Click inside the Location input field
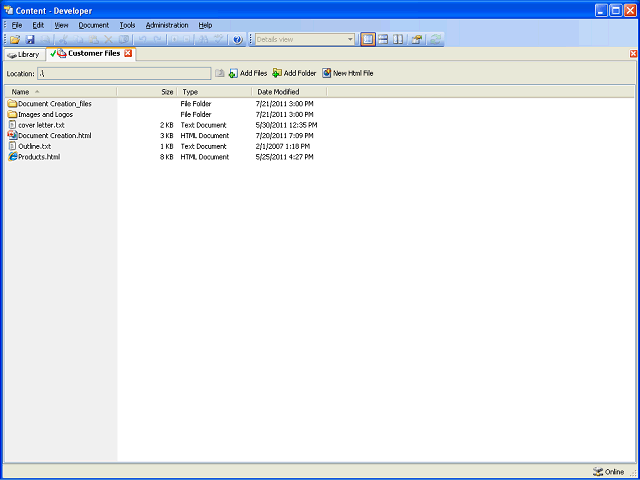 124,73
